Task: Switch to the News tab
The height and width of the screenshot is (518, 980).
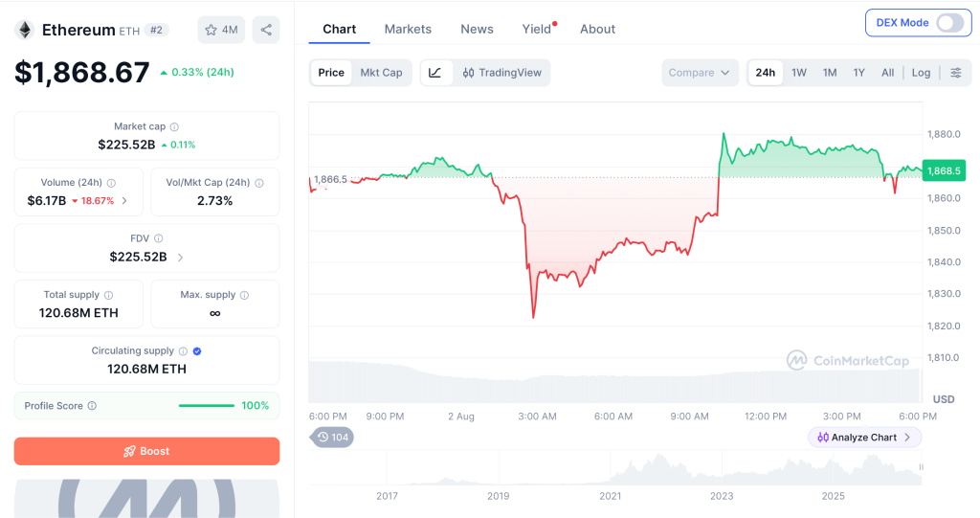Action: point(477,29)
